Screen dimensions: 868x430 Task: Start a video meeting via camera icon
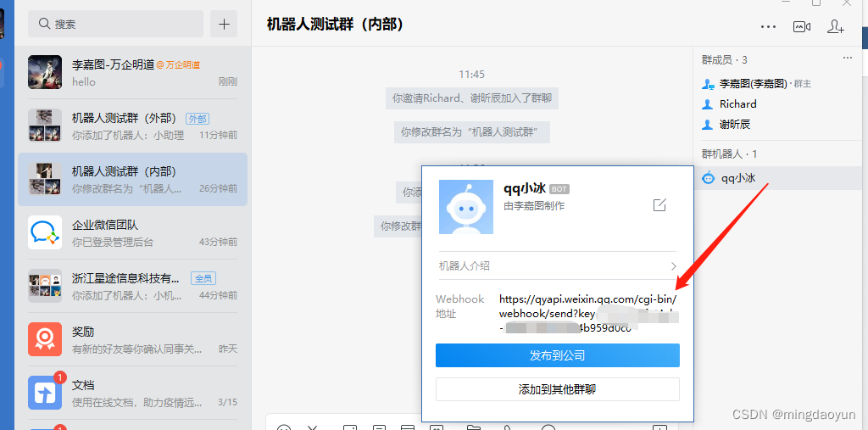point(802,26)
